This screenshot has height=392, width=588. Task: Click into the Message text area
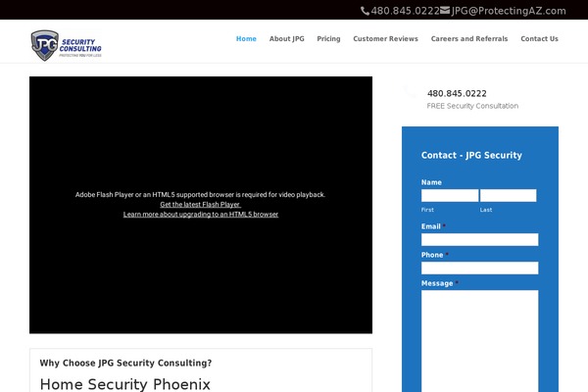tap(479, 341)
